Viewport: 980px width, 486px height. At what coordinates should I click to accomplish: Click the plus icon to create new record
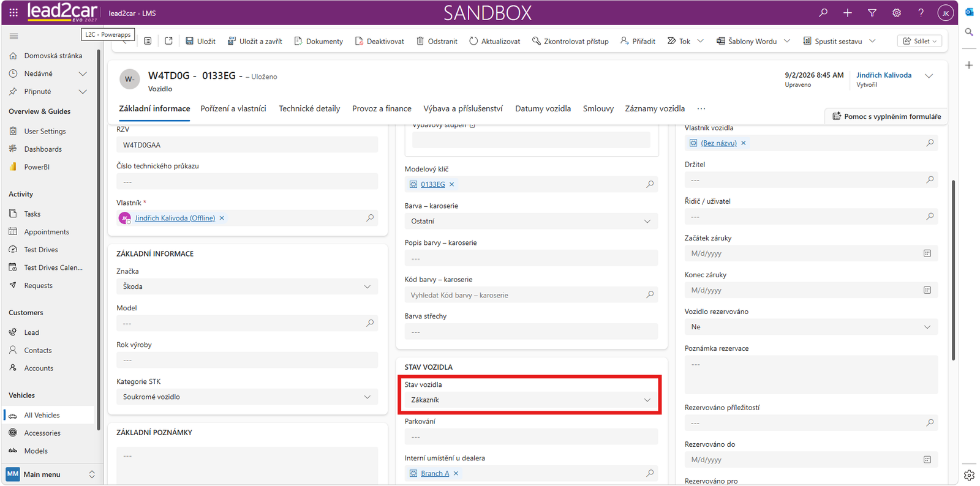pyautogui.click(x=848, y=12)
